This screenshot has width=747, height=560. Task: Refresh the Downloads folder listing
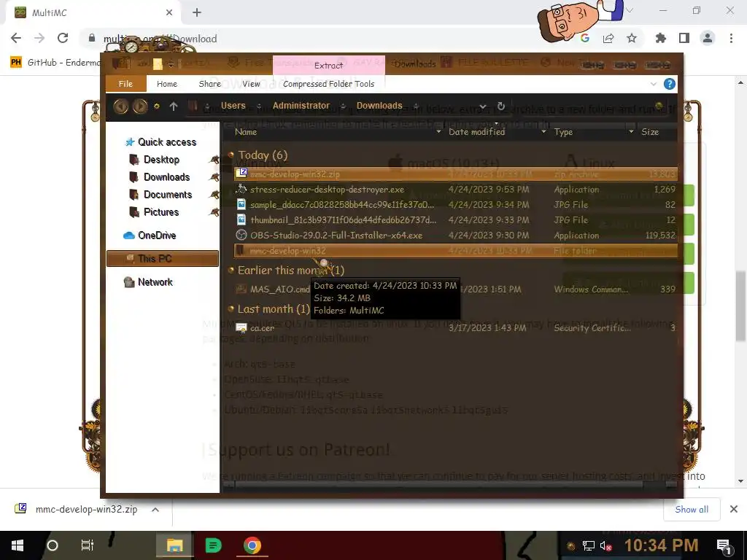[500, 106]
